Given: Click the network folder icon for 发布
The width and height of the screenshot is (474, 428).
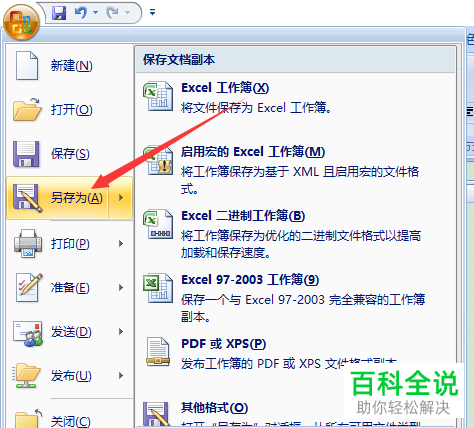Looking at the screenshot, I should [x=27, y=376].
